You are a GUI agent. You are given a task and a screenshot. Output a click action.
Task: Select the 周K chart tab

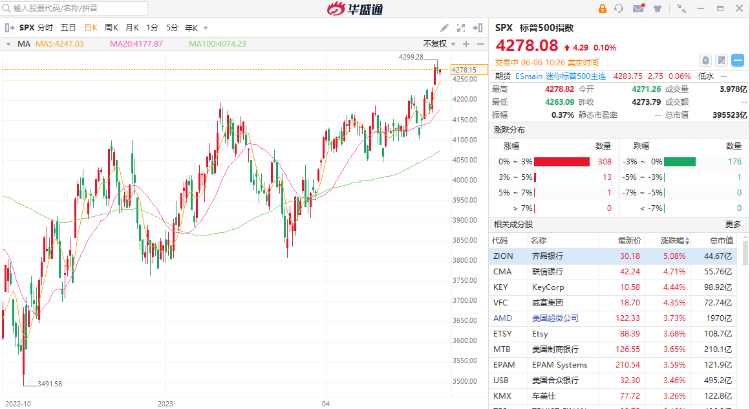point(111,28)
